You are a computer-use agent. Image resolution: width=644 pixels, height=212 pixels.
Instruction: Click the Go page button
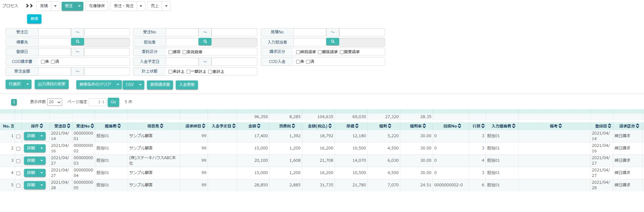pyautogui.click(x=113, y=102)
